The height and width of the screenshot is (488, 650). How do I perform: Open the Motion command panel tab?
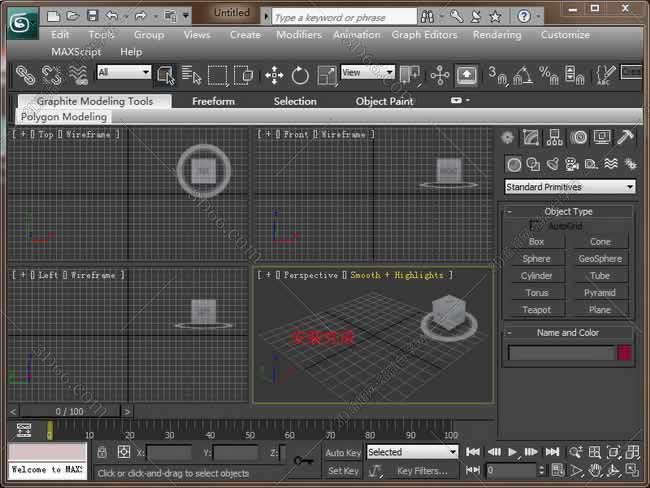(x=578, y=137)
